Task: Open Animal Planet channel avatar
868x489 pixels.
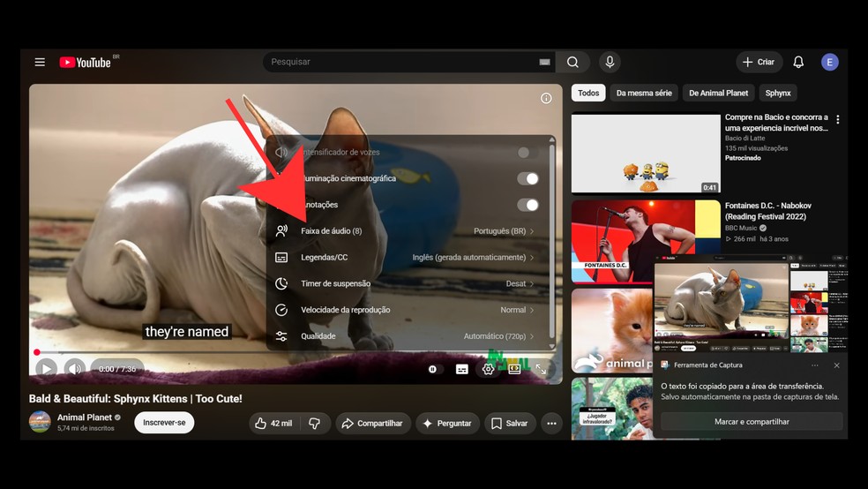Action: tap(40, 422)
